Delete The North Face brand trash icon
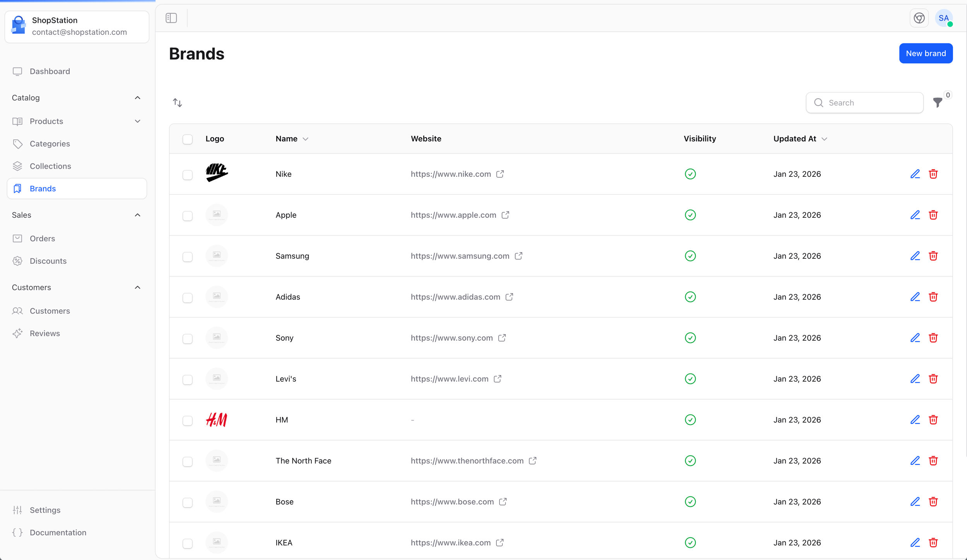967x560 pixels. [x=933, y=461]
